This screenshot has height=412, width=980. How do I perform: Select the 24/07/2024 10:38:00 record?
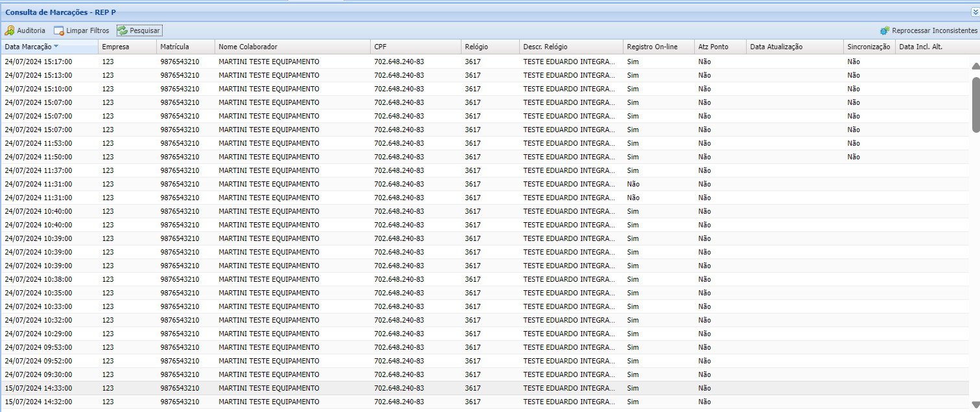click(486, 279)
